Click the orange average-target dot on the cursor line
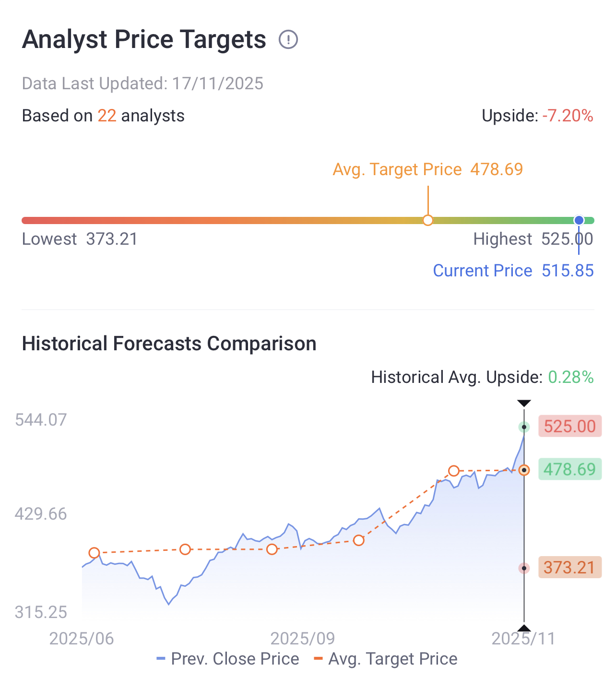 [524, 470]
